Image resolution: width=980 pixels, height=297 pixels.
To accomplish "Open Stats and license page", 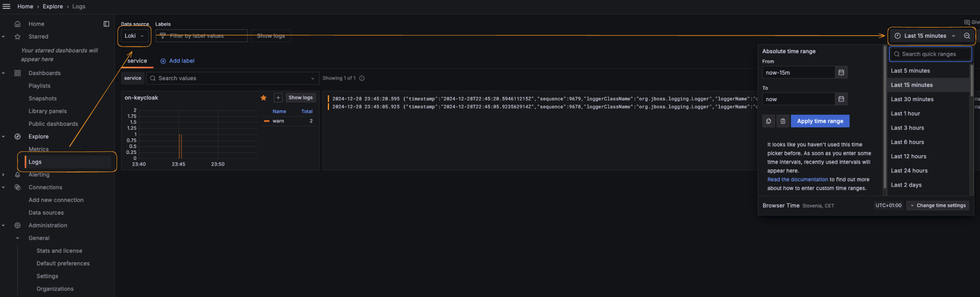I will point(59,251).
